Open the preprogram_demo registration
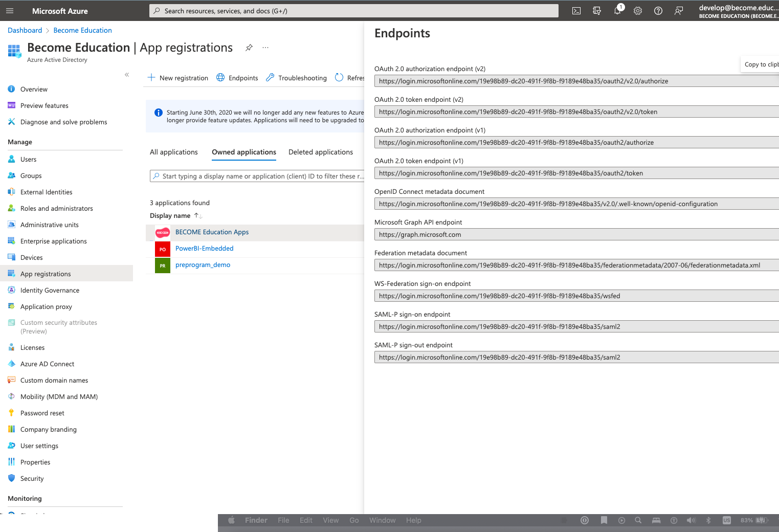The image size is (779, 532). click(x=203, y=265)
